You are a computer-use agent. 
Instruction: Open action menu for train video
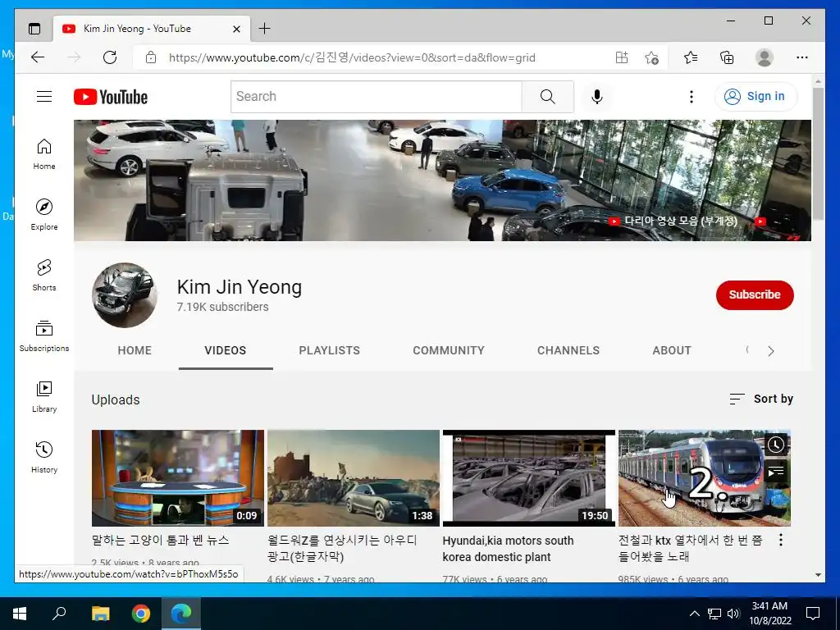[x=781, y=540]
